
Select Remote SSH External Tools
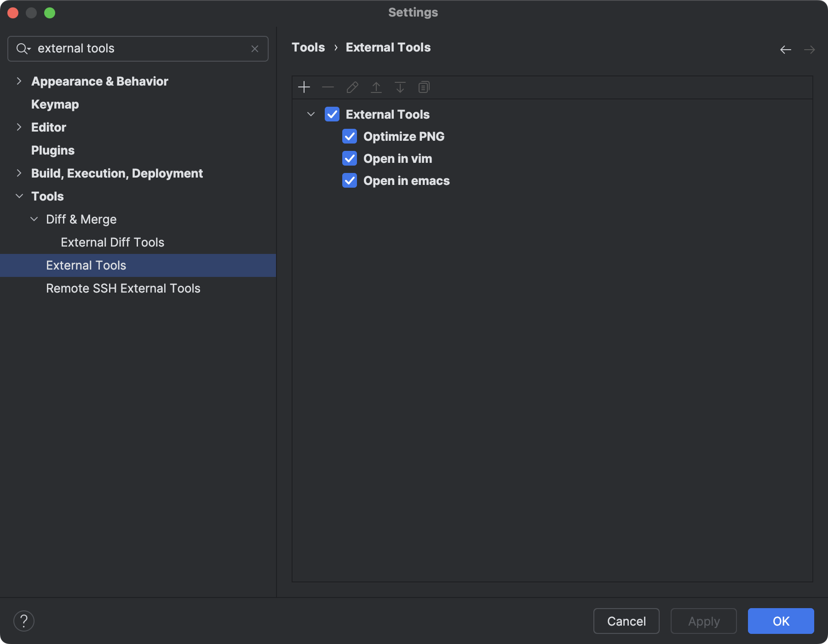(x=123, y=288)
